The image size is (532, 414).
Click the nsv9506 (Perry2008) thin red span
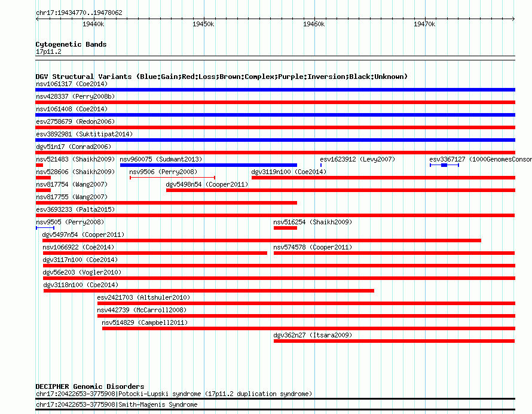[x=172, y=178]
